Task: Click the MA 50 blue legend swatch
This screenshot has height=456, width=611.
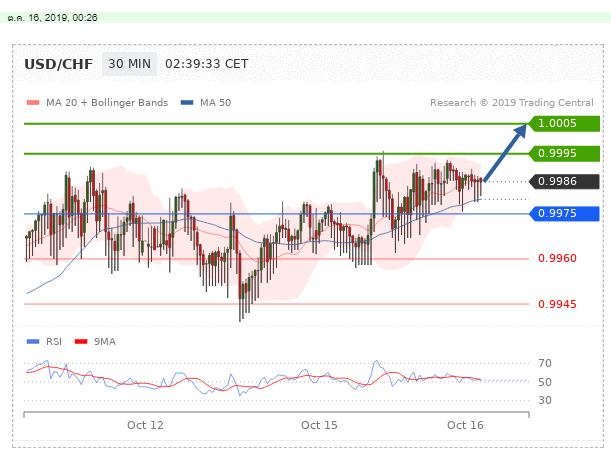Action: [x=187, y=103]
